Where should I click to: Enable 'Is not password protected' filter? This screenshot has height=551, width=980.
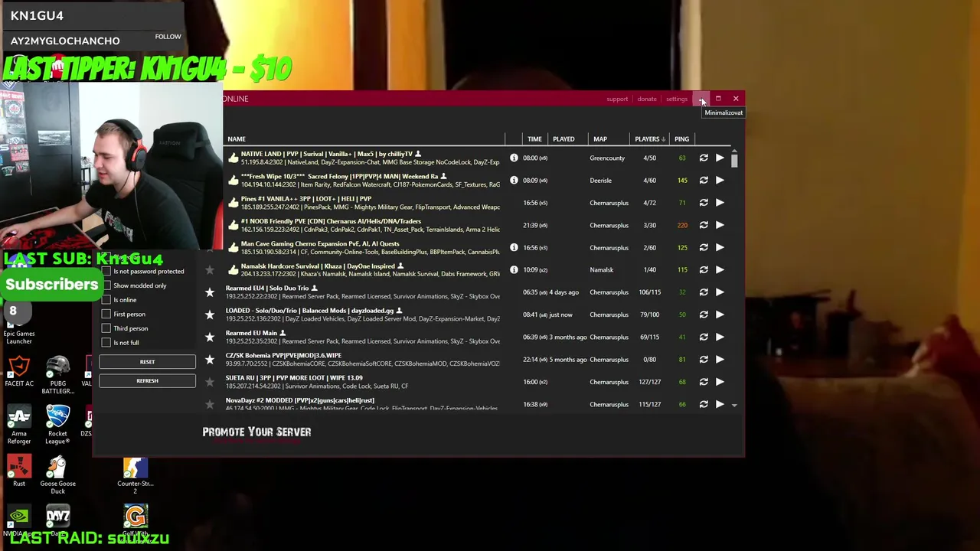[x=106, y=271]
